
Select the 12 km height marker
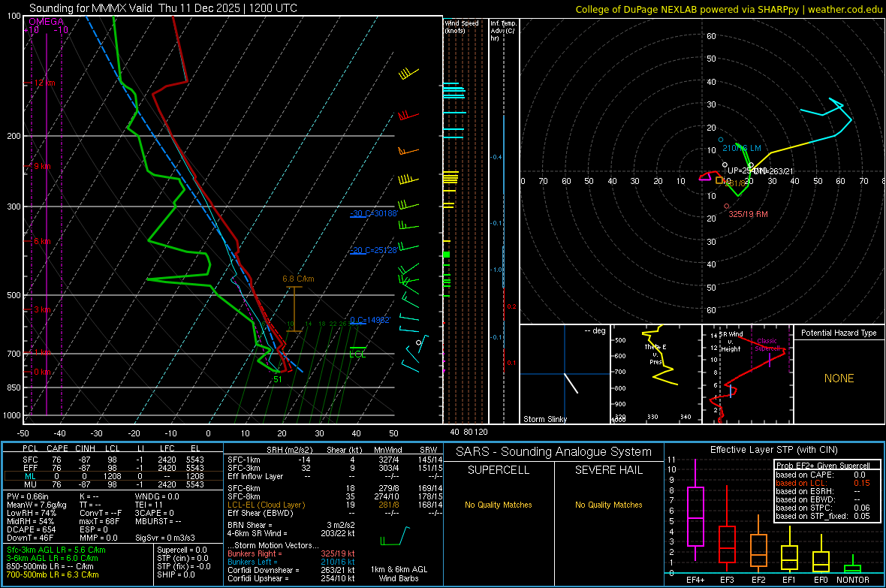coord(44,83)
